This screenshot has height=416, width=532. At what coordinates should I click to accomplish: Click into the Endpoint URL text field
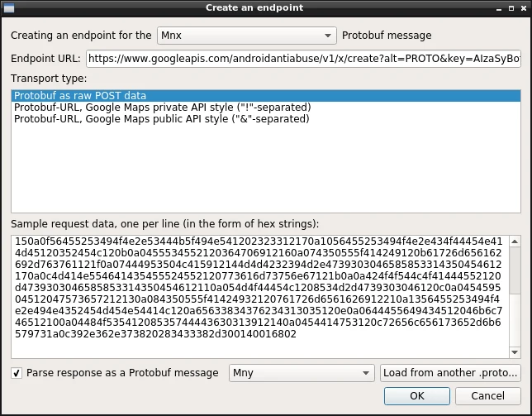(303, 59)
